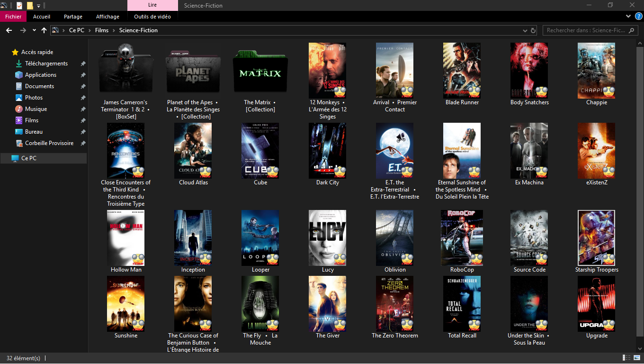Switch to the Accueil ribbon tab
The width and height of the screenshot is (644, 364).
[x=42, y=17]
